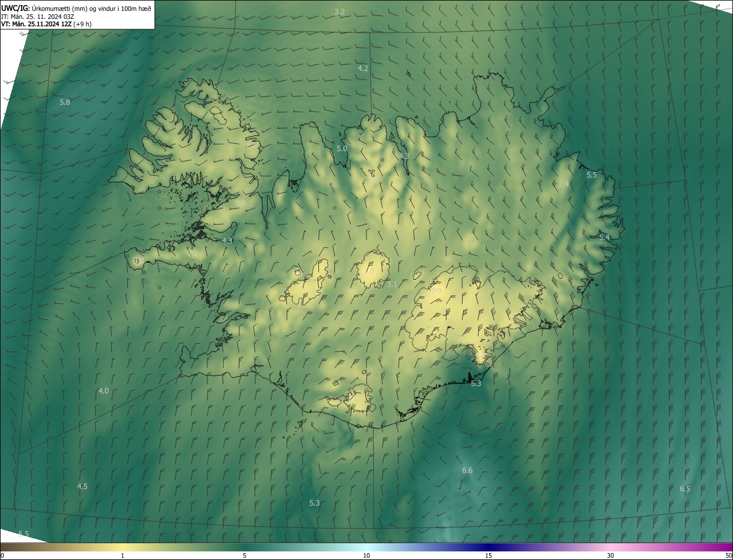Click the color scale tick label "1"
The width and height of the screenshot is (733, 560).
pyautogui.click(x=123, y=556)
